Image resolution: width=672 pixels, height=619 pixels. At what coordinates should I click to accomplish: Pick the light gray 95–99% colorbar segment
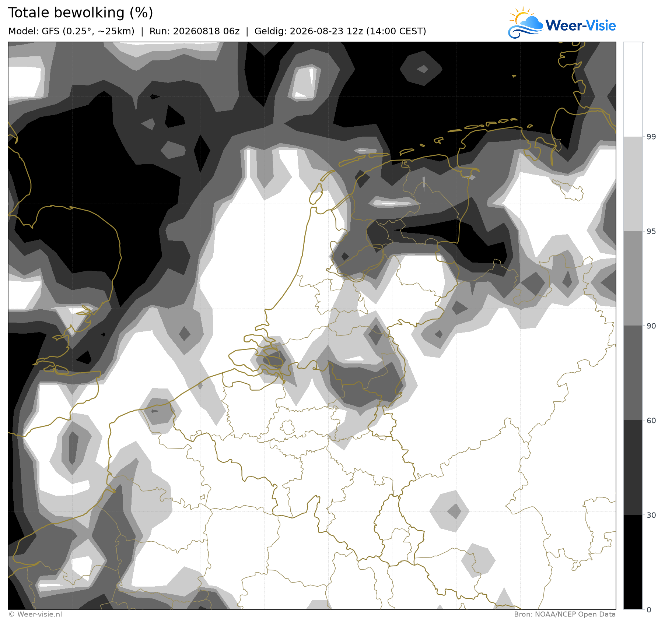pos(633,184)
